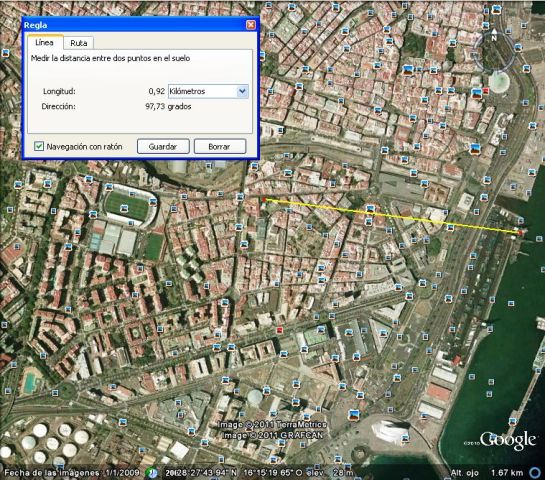Click the Longitud: label
The height and width of the screenshot is (480, 545).
click(x=59, y=91)
